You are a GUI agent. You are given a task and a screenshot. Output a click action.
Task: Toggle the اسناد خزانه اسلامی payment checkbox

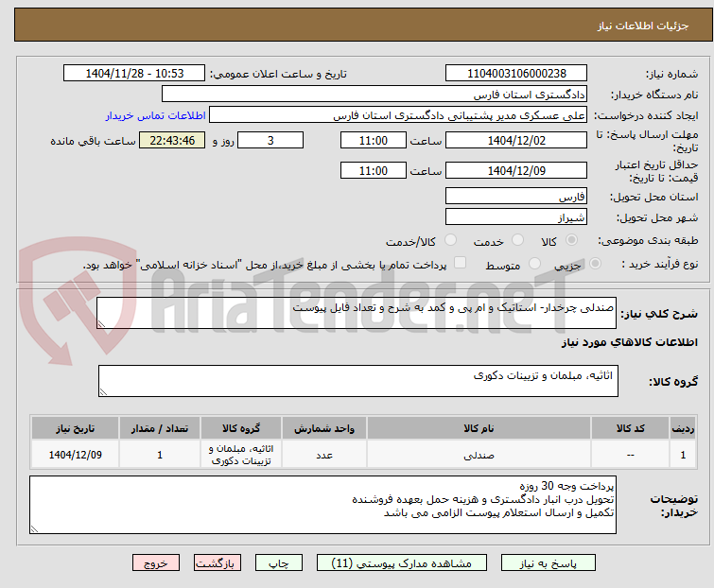(460, 263)
